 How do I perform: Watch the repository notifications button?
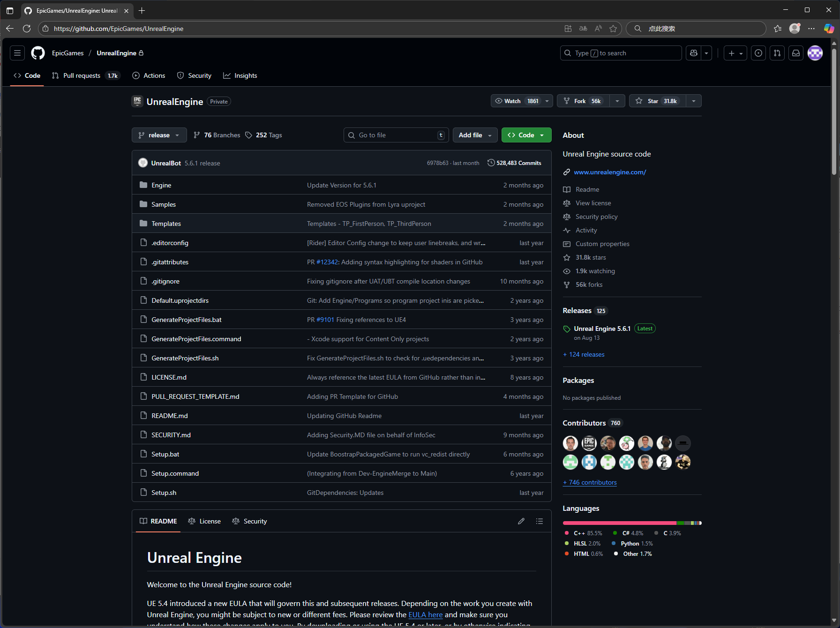(x=517, y=101)
